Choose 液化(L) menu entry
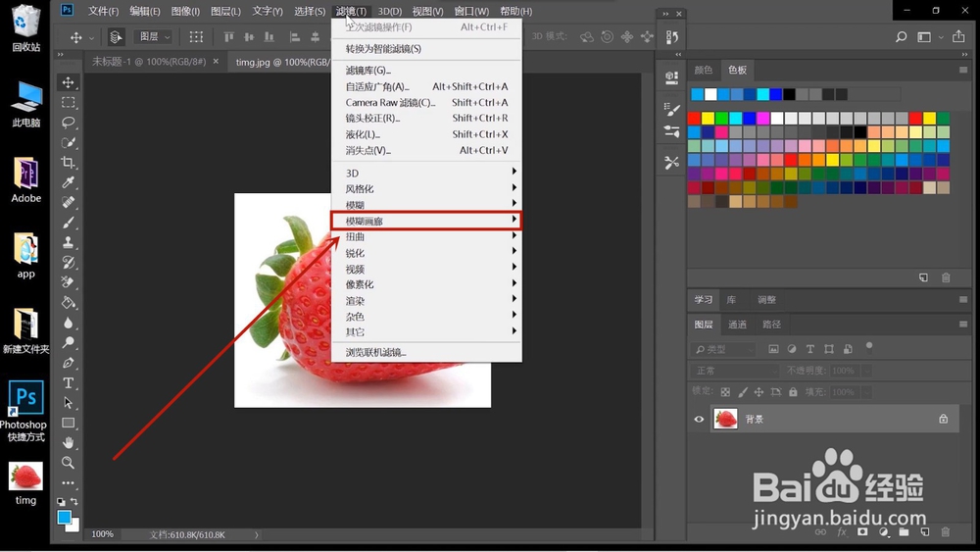 click(x=426, y=134)
